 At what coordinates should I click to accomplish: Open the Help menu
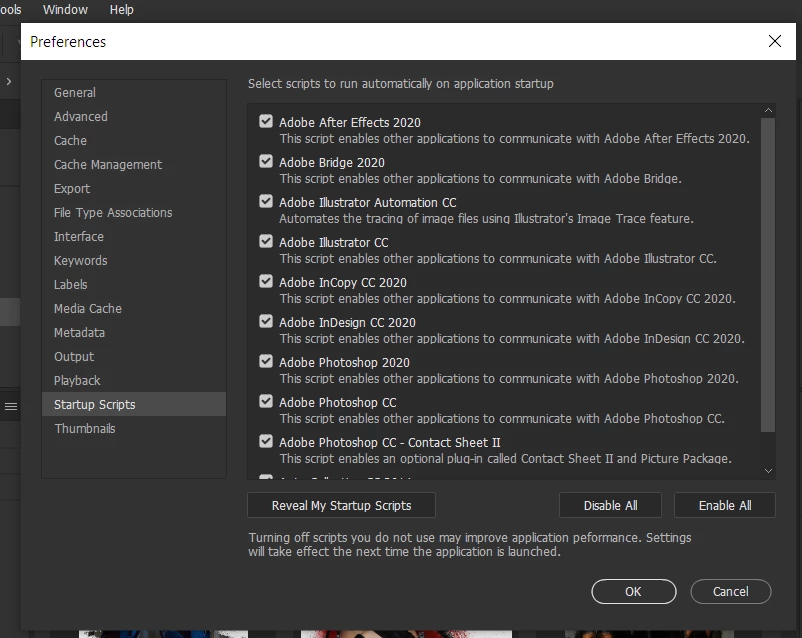(x=122, y=10)
